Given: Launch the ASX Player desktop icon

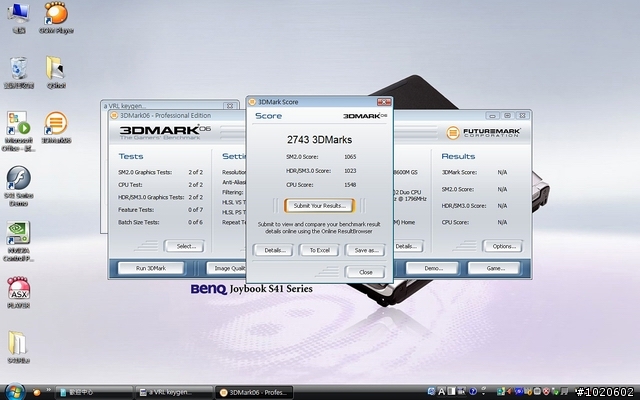Looking at the screenshot, I should click(18, 292).
